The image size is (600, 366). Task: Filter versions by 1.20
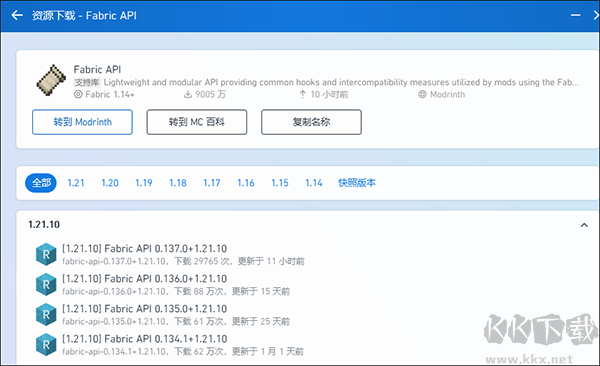pos(110,183)
